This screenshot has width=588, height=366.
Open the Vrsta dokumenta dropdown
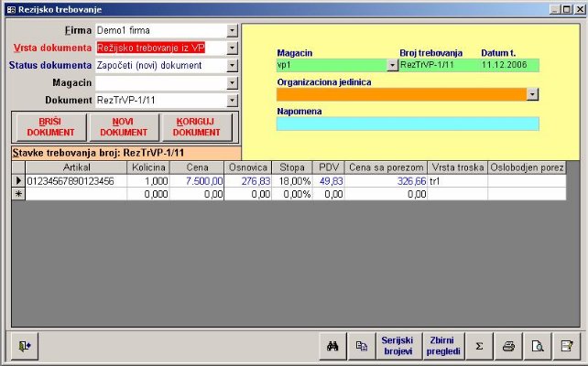(232, 48)
